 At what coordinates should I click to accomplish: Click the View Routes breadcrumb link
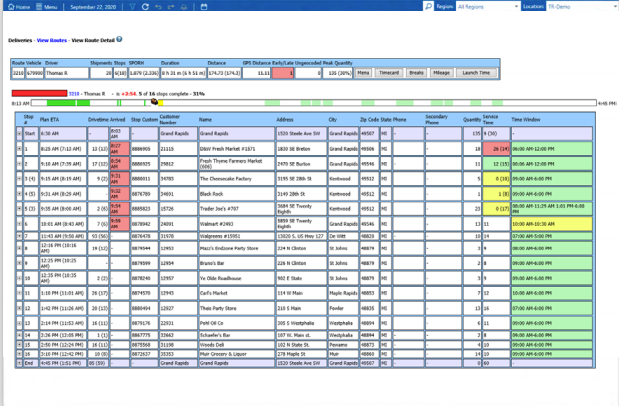(x=50, y=40)
